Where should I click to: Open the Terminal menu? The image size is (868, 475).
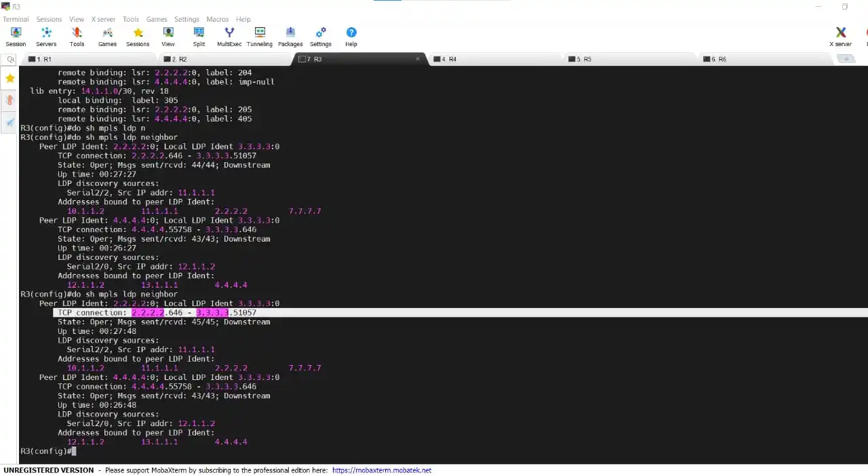16,19
